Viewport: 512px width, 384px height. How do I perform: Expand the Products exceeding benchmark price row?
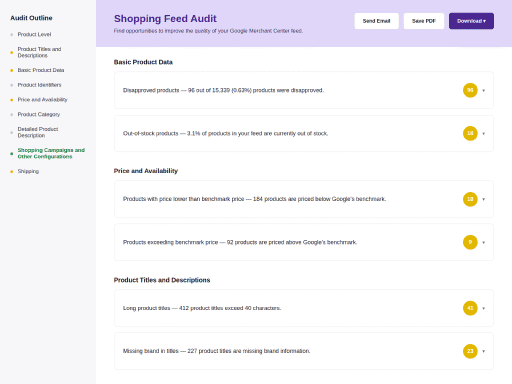[483, 242]
